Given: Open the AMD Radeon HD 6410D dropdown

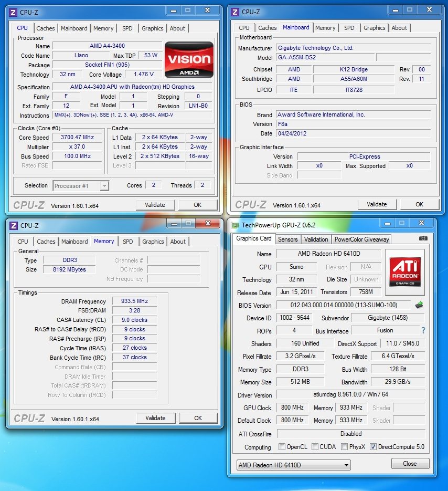Looking at the screenshot, I should coord(293,465).
